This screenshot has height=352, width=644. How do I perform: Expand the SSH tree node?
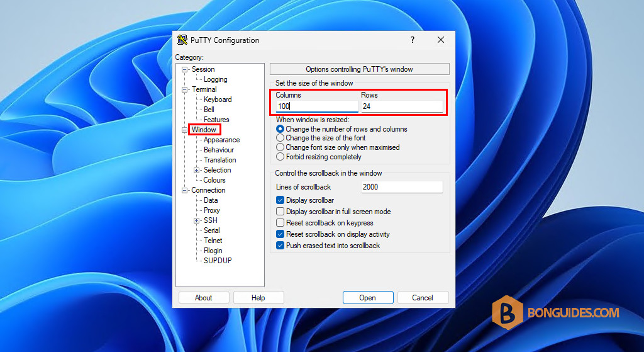click(197, 221)
